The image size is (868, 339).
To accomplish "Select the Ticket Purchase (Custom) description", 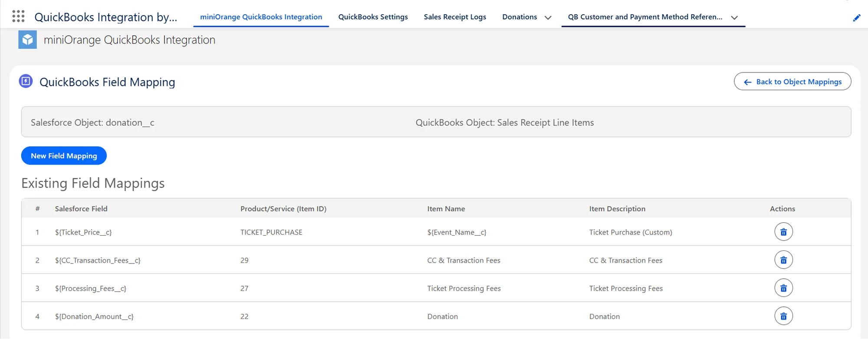I will coord(631,232).
